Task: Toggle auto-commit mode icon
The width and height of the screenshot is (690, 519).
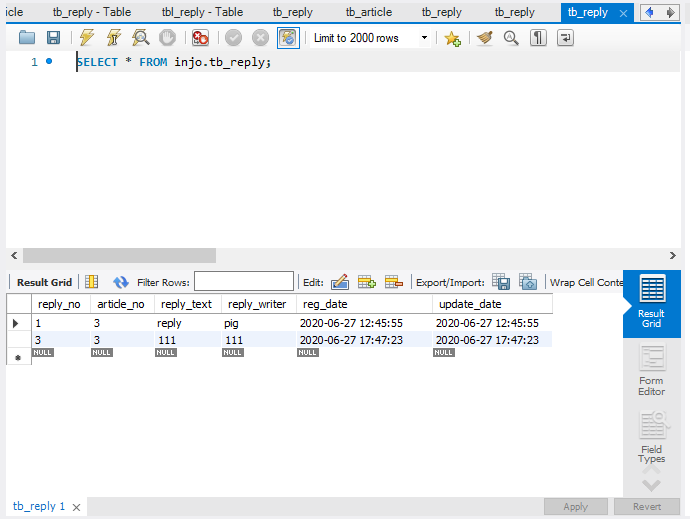Action: 288,38
